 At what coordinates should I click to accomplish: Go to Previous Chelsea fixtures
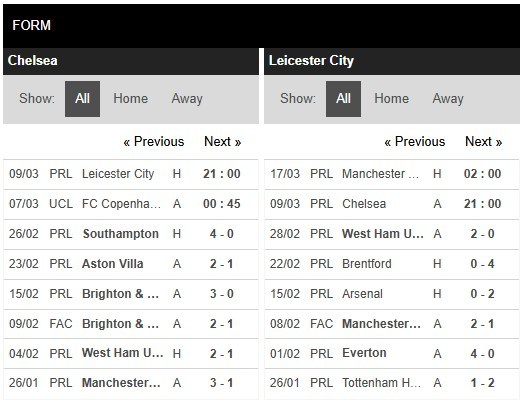click(154, 142)
